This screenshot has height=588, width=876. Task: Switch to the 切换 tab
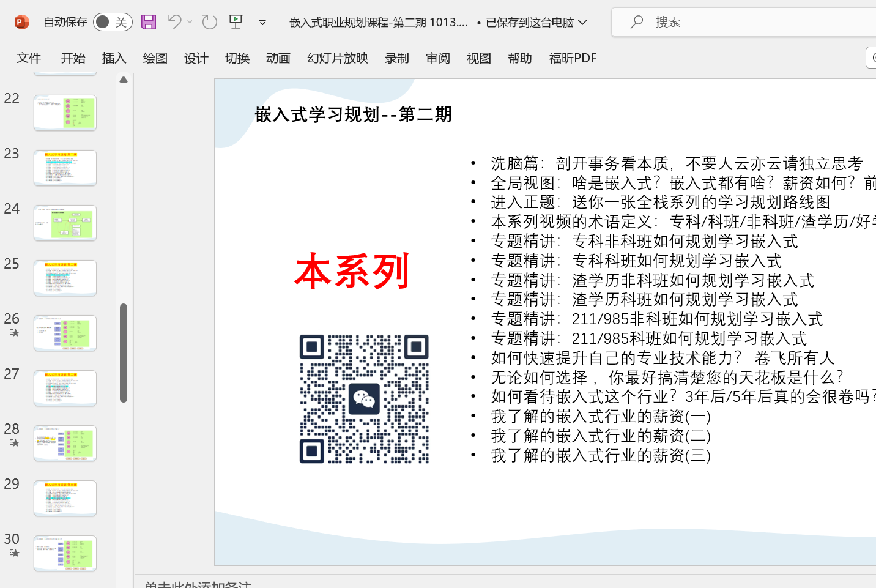(x=237, y=58)
